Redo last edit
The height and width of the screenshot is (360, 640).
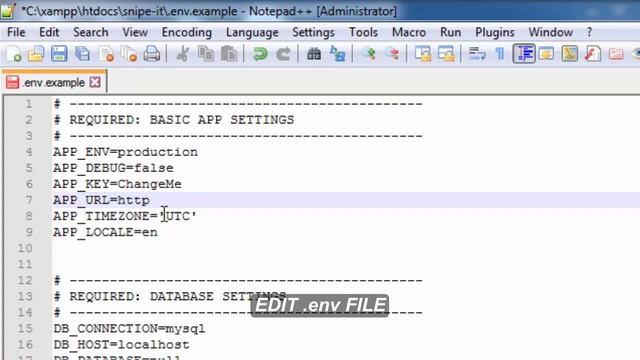tap(283, 54)
